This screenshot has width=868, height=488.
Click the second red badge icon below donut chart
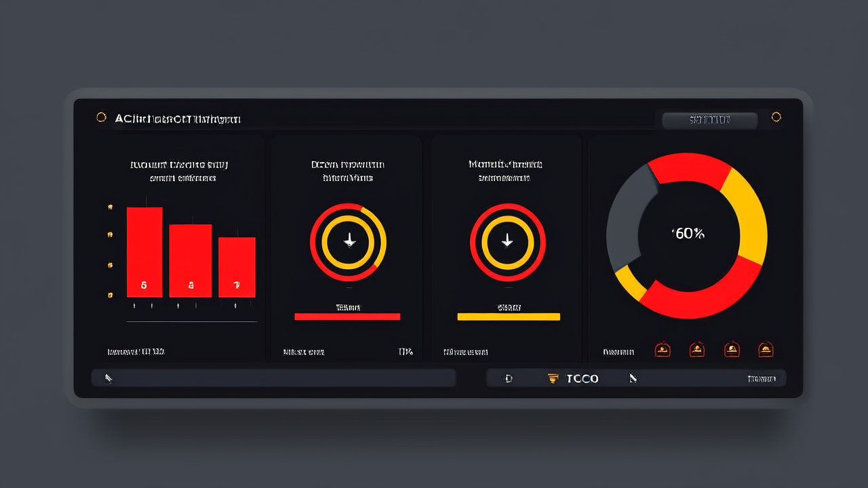696,350
